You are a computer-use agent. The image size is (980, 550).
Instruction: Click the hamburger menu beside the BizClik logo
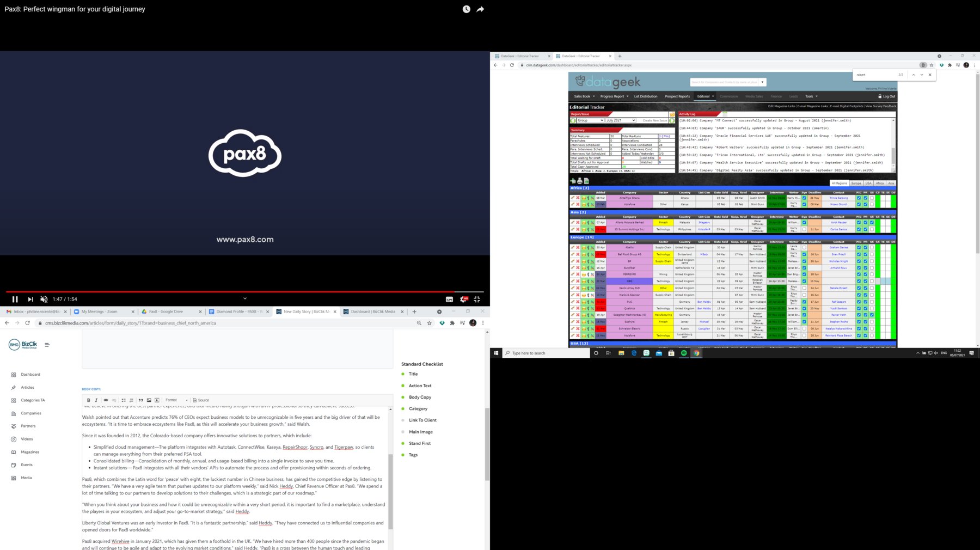coord(47,345)
